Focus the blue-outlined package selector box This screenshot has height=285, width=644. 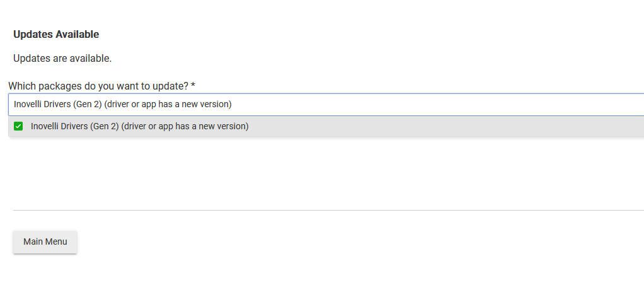326,105
